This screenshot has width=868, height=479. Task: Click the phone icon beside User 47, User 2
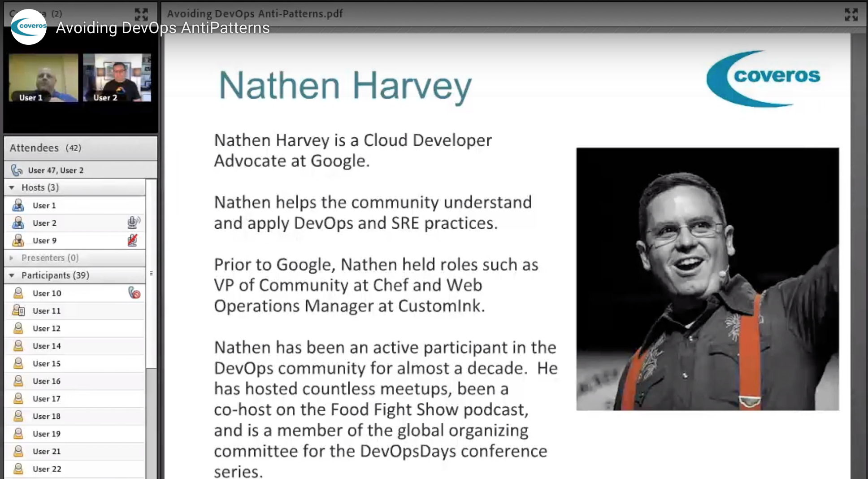point(17,170)
